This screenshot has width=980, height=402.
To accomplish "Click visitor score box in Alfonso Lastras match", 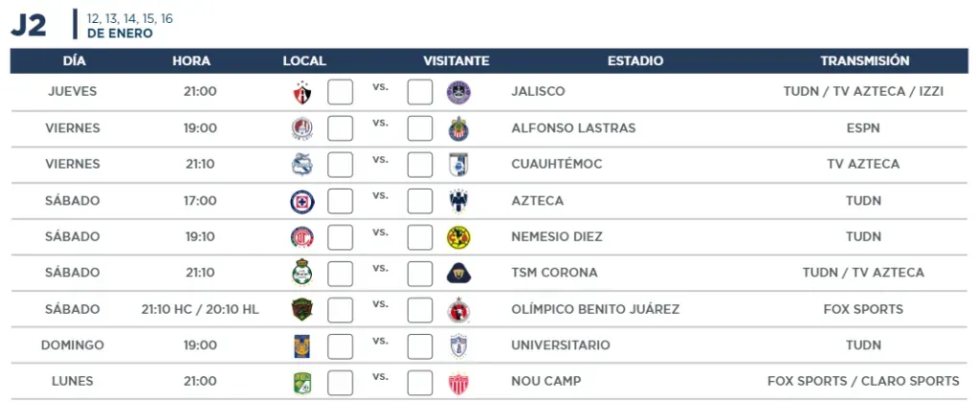I will tap(420, 128).
